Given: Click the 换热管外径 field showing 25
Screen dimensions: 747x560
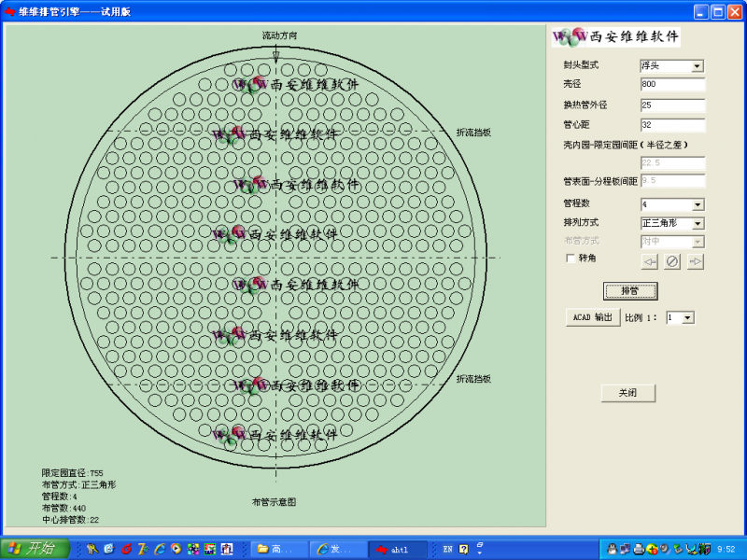Looking at the screenshot, I should (672, 105).
